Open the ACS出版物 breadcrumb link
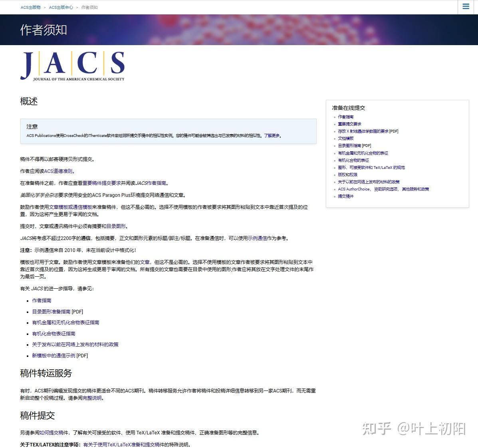Screen dimensions: 478x448 pos(30,7)
